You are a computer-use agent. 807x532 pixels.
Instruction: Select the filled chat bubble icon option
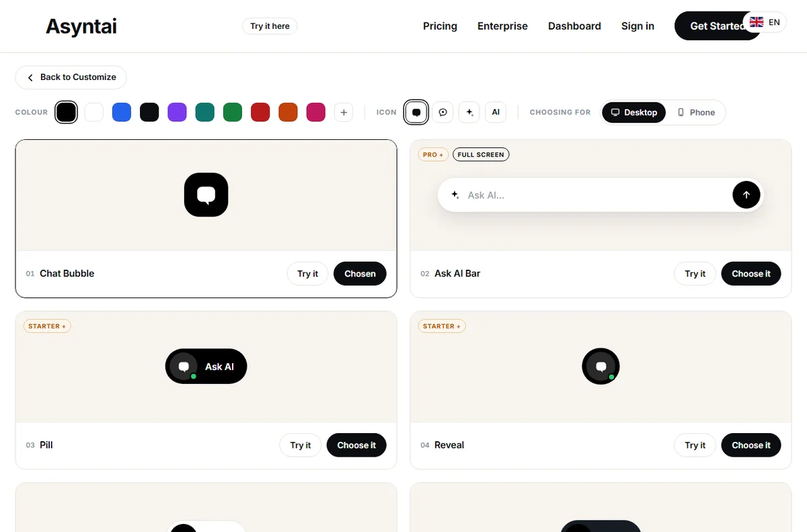pyautogui.click(x=416, y=112)
